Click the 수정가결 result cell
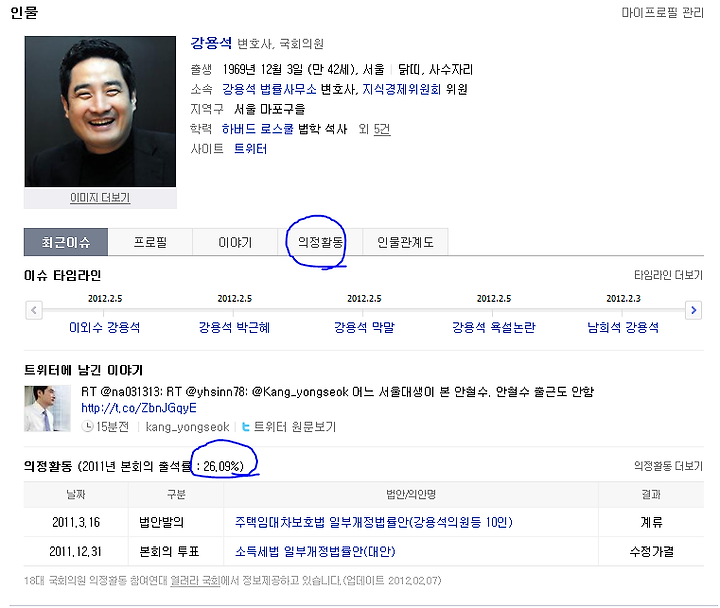The image size is (720, 608). coord(651,552)
